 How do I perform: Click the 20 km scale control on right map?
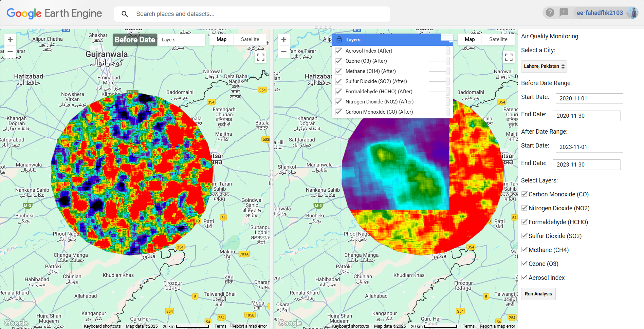point(434,326)
